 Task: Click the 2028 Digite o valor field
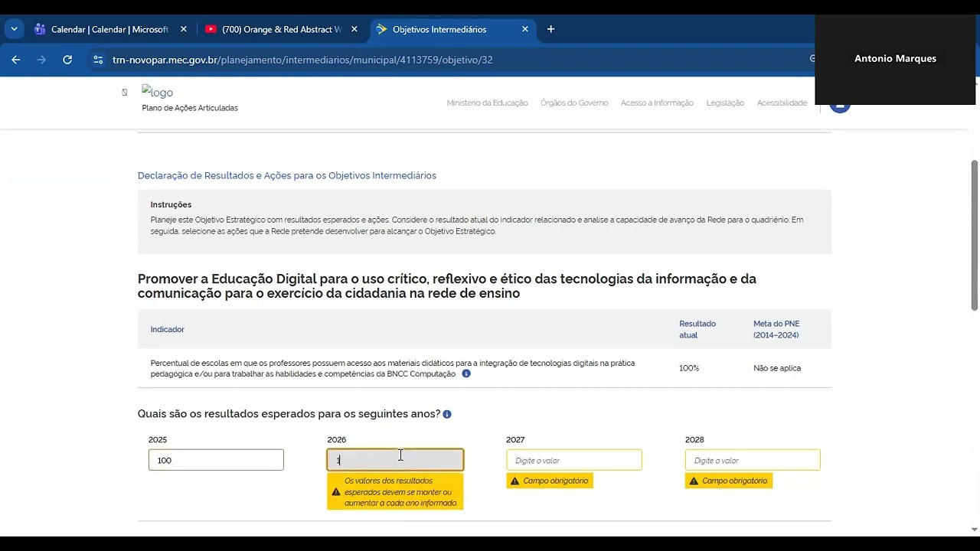point(753,460)
